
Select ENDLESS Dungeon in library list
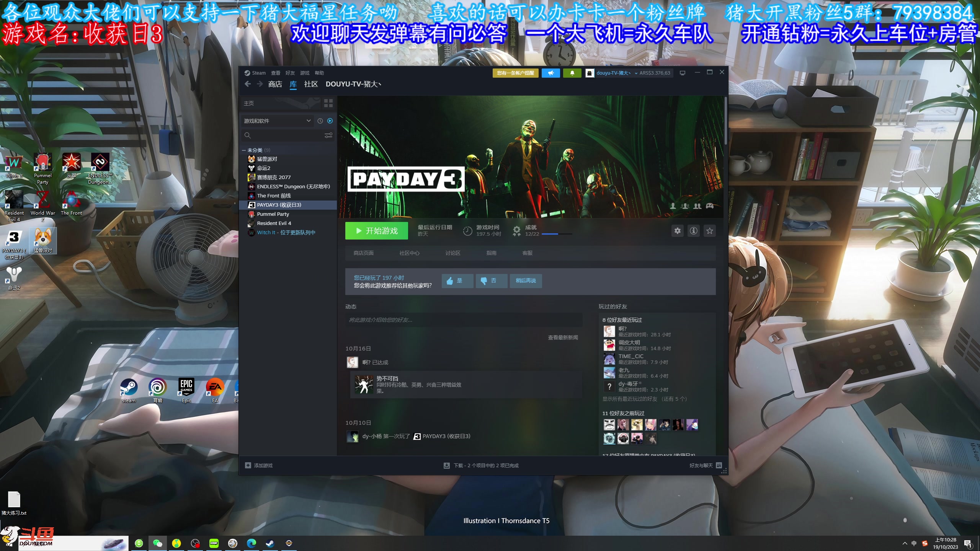(x=288, y=187)
